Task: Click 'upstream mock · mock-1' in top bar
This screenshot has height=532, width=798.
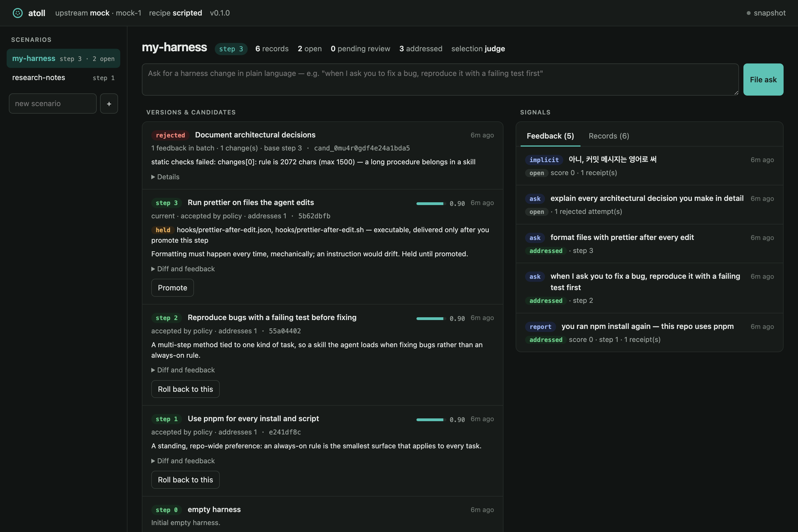Action: (98, 13)
